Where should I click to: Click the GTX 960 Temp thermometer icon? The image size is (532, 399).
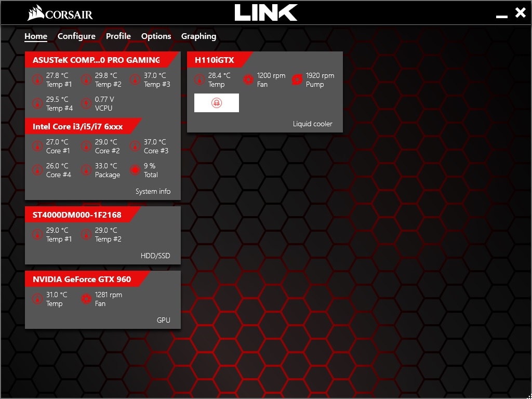37,299
